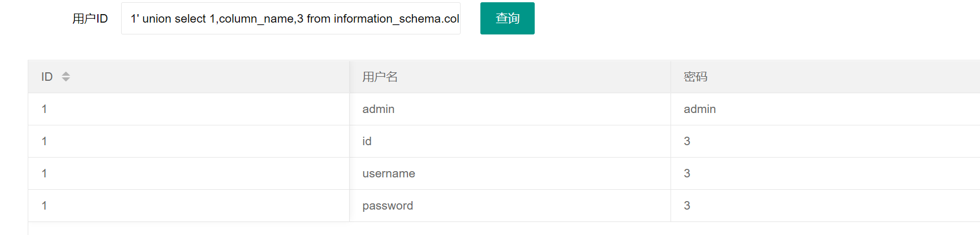
Task: Select the admin password cell
Action: 826,109
